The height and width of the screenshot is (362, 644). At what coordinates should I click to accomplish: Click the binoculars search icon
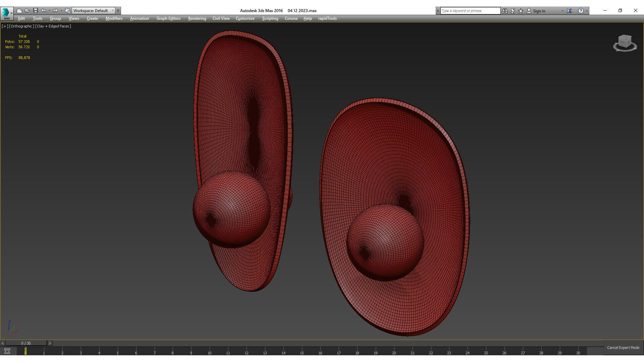point(504,11)
